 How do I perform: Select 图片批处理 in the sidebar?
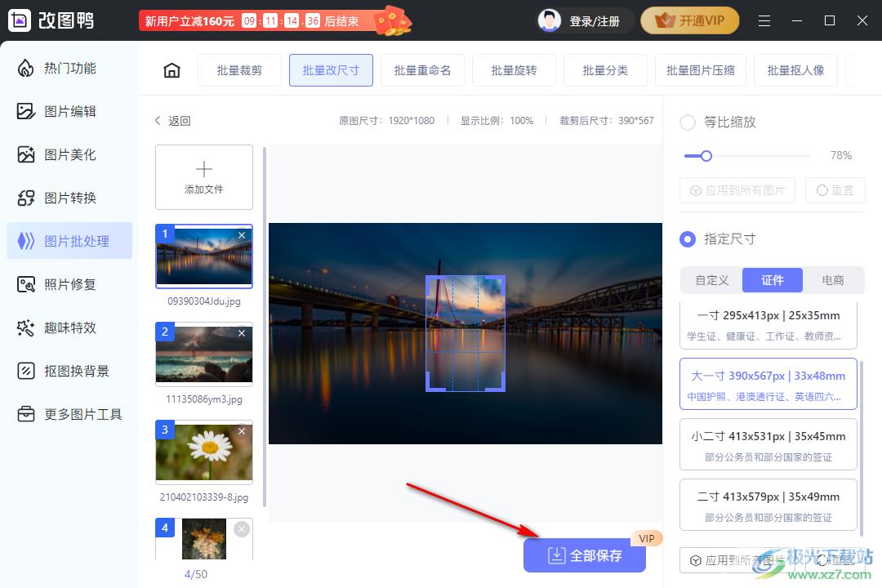(69, 241)
